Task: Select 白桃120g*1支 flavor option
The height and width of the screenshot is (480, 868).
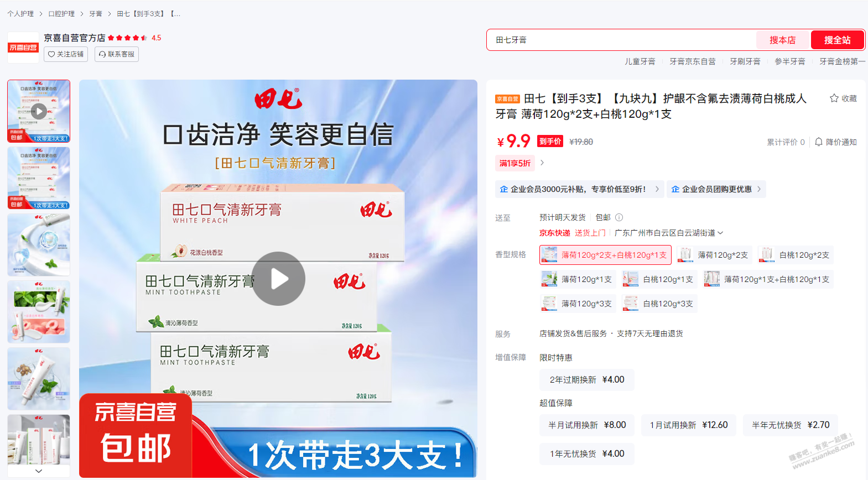Action: point(659,279)
